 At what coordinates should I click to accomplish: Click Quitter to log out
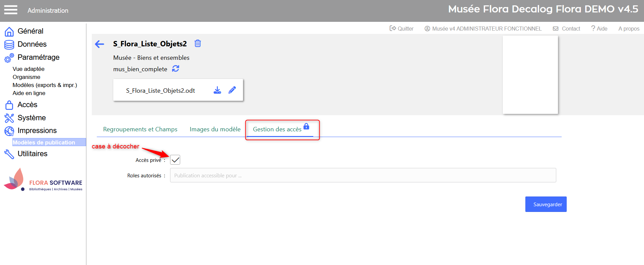[x=402, y=29]
